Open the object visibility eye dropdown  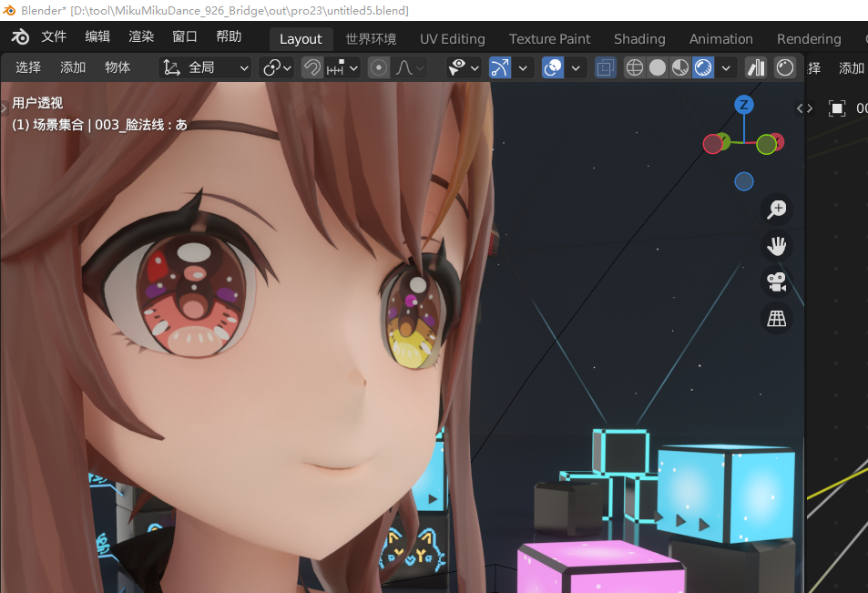click(x=464, y=68)
